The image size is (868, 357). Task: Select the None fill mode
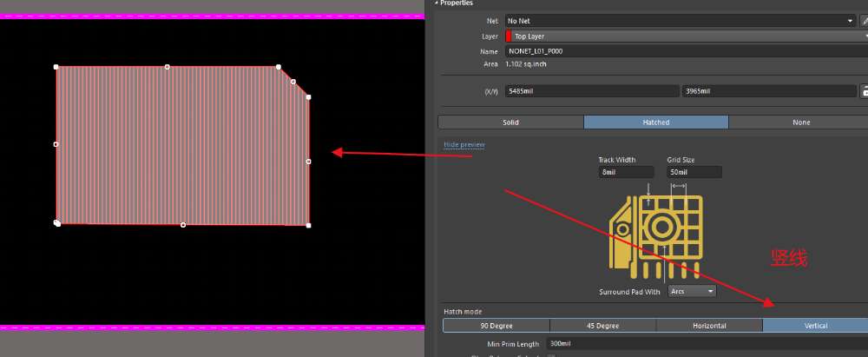pyautogui.click(x=799, y=122)
